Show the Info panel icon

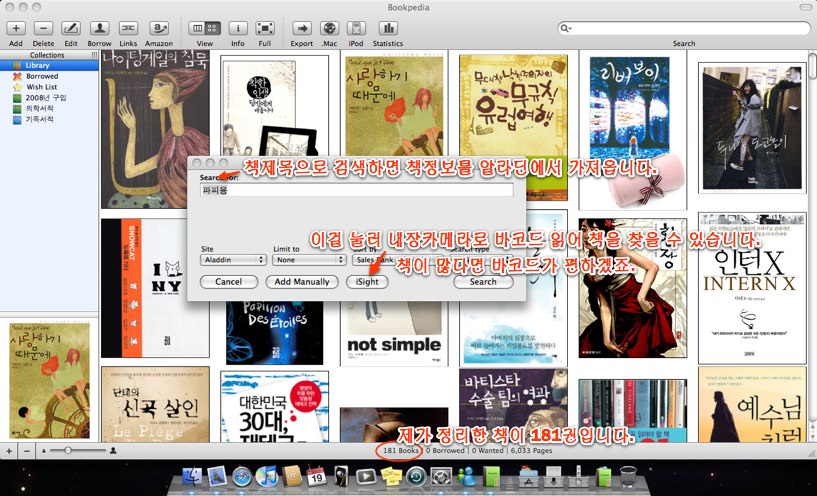tap(238, 28)
